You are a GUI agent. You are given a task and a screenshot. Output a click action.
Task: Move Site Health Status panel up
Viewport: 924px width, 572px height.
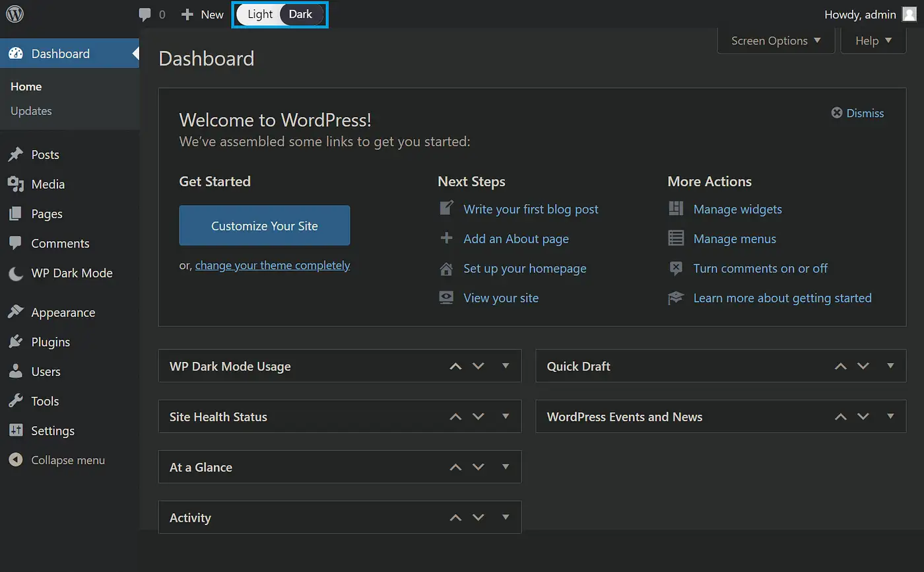(455, 416)
